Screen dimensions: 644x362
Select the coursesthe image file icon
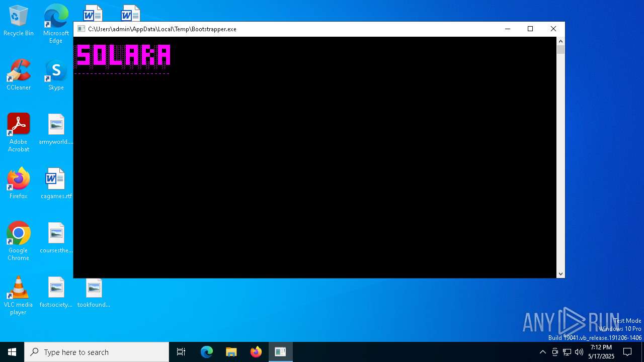(56, 238)
